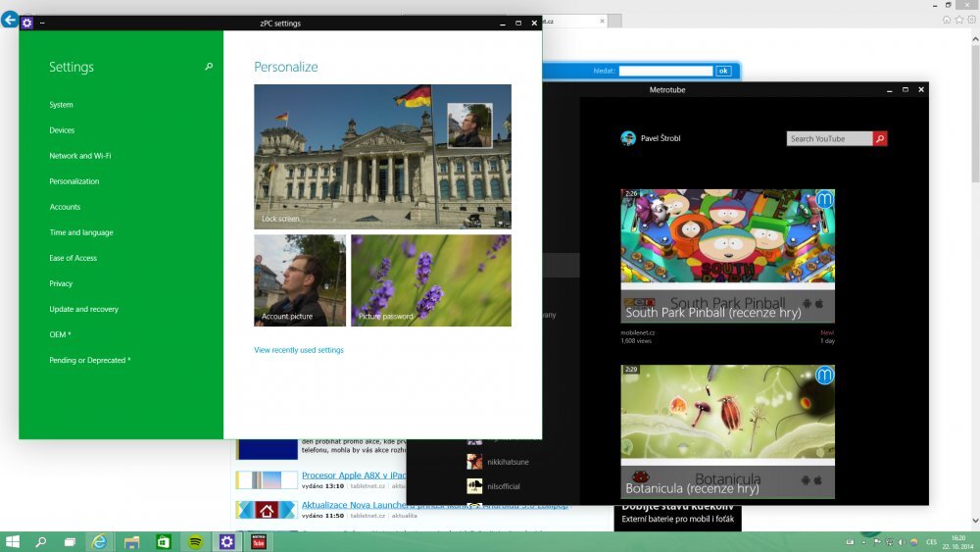Select Time and language in Settings
980x552 pixels.
(x=81, y=232)
